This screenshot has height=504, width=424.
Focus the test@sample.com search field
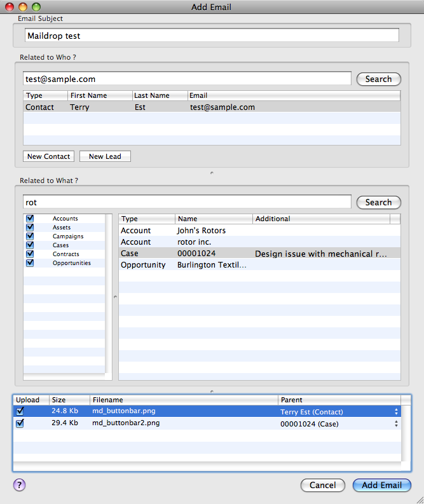187,78
